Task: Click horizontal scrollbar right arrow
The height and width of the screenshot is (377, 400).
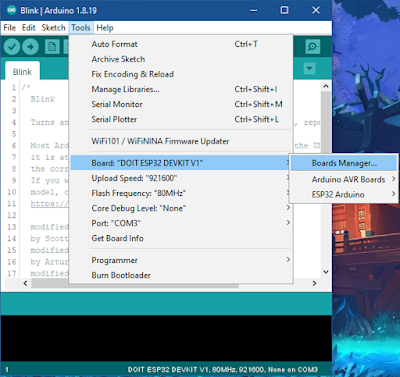Action: tap(314, 283)
